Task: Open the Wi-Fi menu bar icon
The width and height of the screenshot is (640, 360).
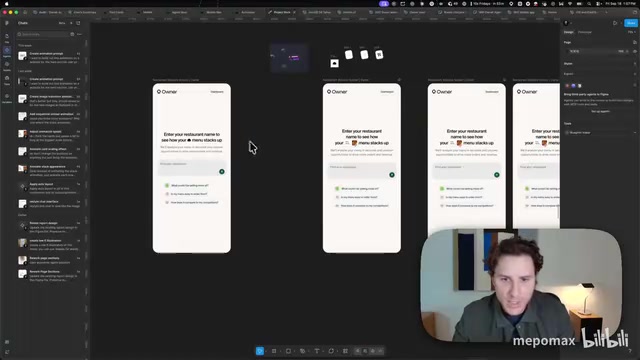Action: [570, 4]
